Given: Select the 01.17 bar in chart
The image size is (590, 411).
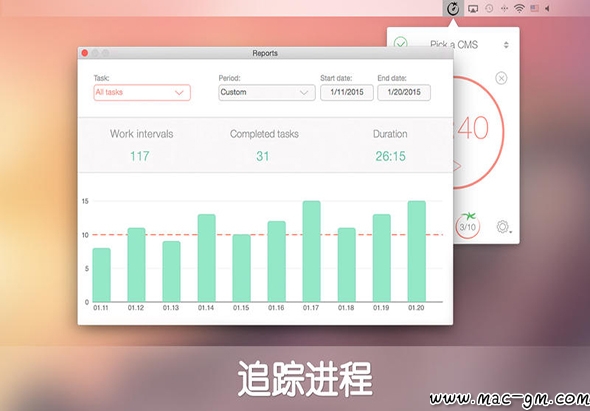Looking at the screenshot, I should (312, 251).
